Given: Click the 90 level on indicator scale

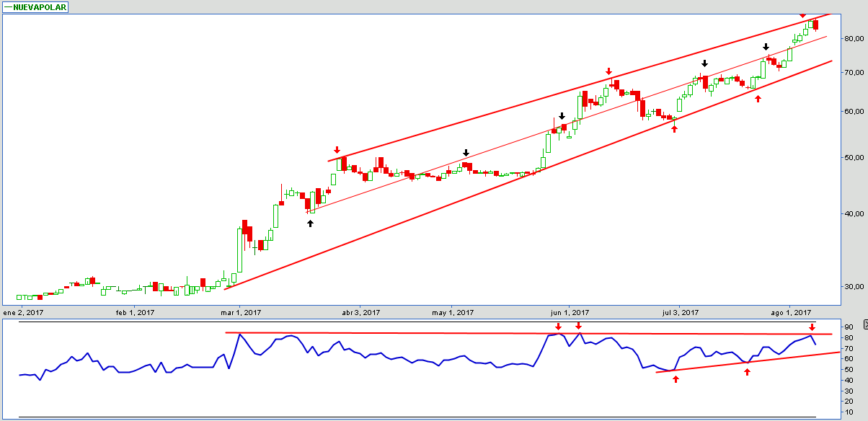Looking at the screenshot, I should click(x=849, y=326).
